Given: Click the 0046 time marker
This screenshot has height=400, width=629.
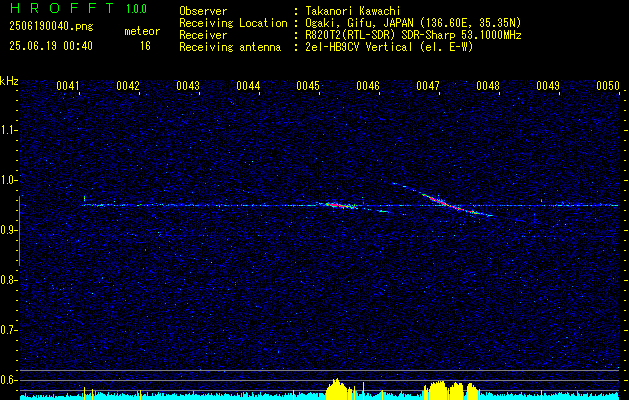Looking at the screenshot, I should [x=368, y=86].
